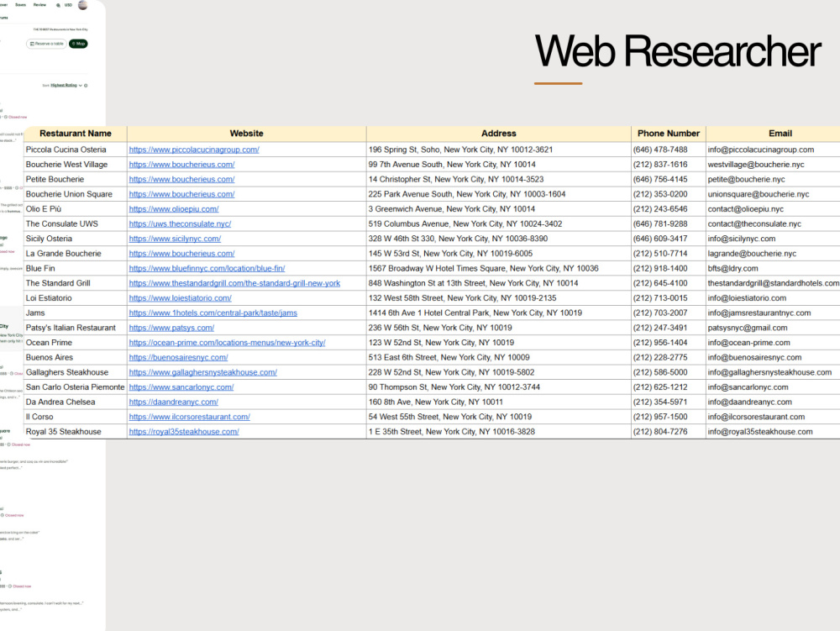Select the Jams restaurant name cell
The height and width of the screenshot is (631, 840).
point(76,313)
